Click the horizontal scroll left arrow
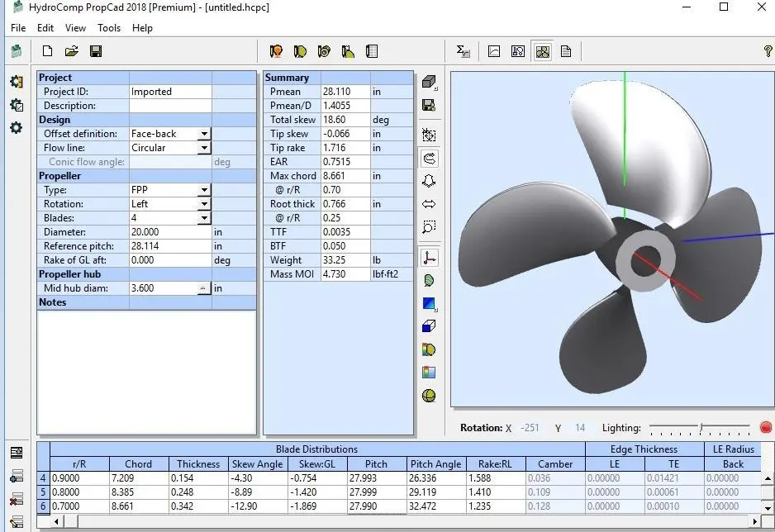 tap(57, 521)
